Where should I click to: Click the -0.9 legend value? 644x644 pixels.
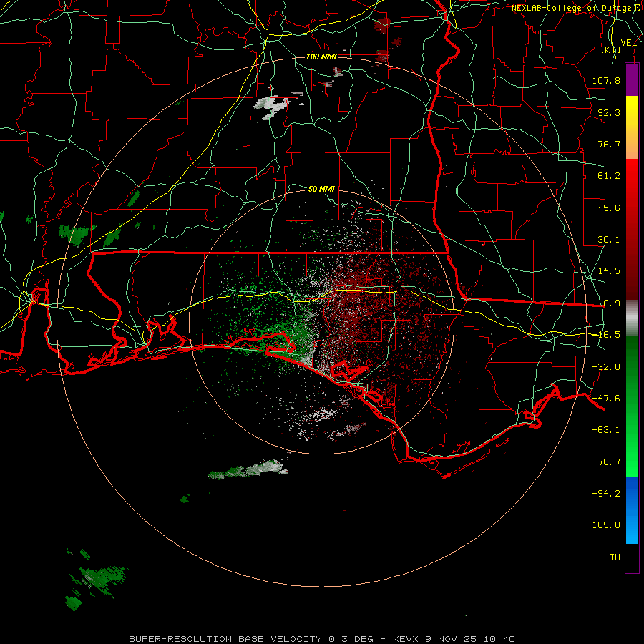click(609, 303)
